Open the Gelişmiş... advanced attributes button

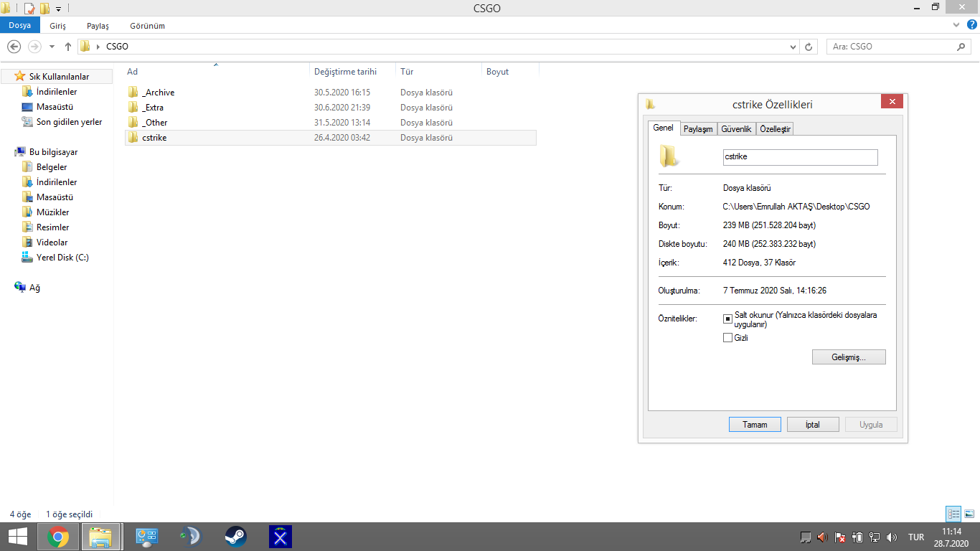(x=849, y=357)
